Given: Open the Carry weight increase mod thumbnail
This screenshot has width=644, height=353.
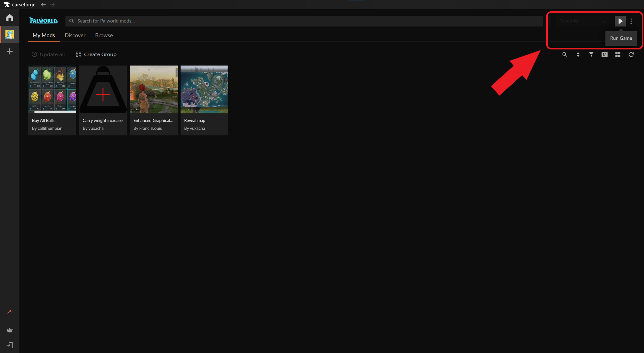Looking at the screenshot, I should [103, 89].
